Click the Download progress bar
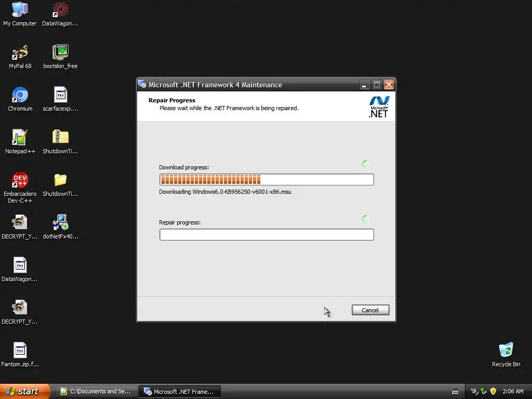The height and width of the screenshot is (399, 532). 267,179
